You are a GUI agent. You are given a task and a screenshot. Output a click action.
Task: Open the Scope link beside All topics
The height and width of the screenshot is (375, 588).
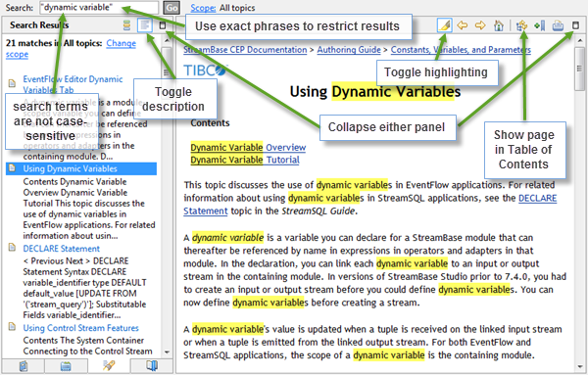pos(203,8)
